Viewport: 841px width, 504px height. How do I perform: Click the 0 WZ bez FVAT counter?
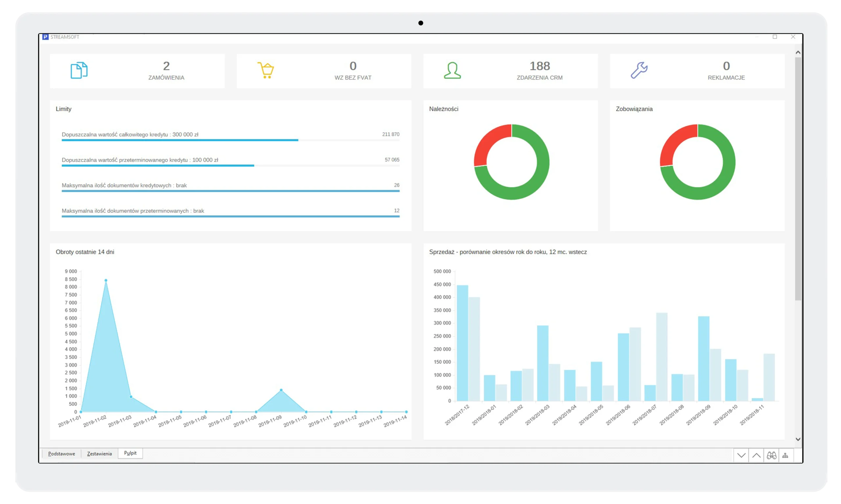[x=353, y=66]
